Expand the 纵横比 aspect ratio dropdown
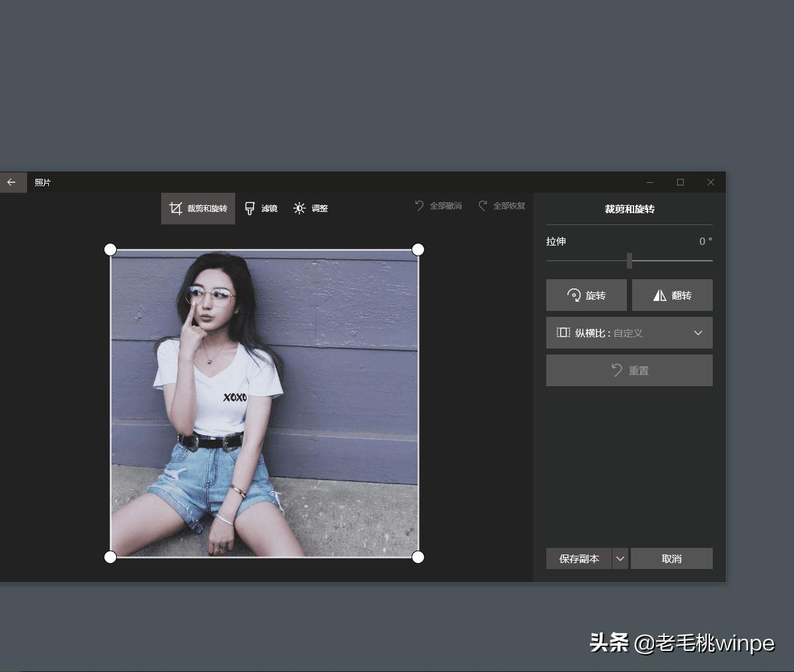The image size is (794, 672). (x=629, y=333)
